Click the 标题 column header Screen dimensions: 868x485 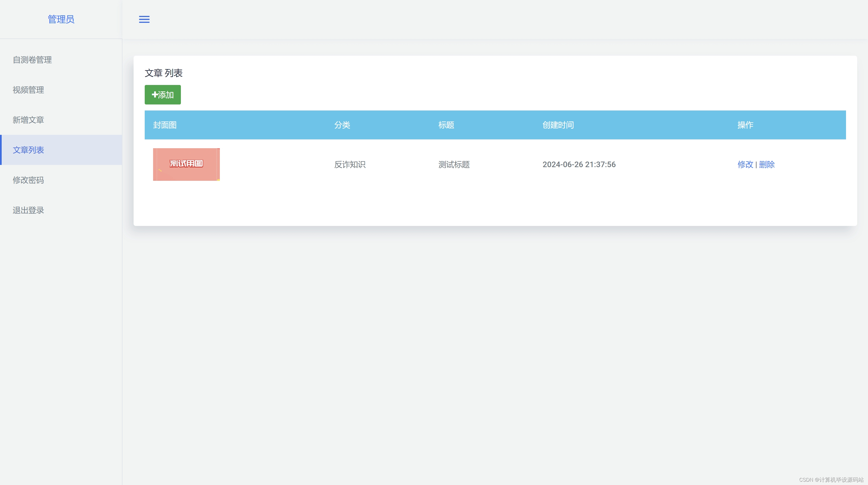(x=446, y=125)
